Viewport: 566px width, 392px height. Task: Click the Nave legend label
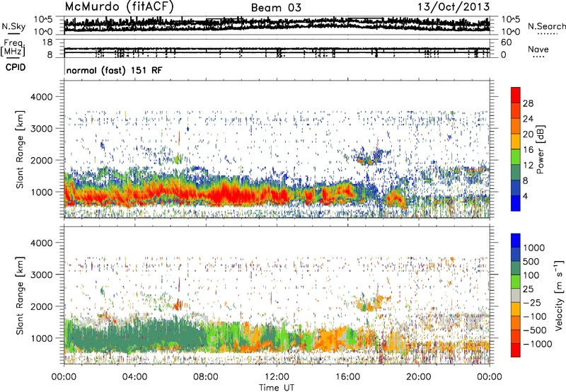(538, 49)
